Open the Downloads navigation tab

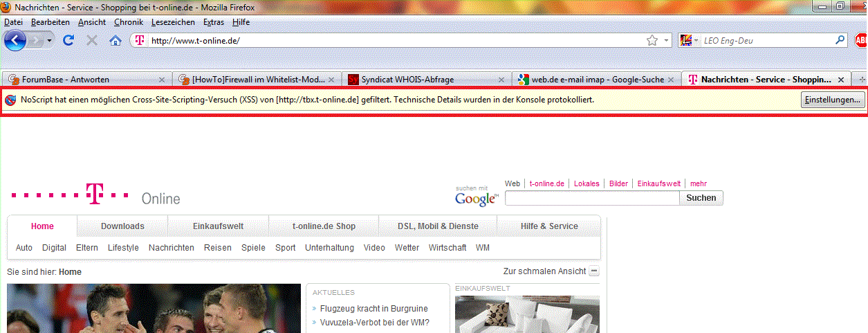(122, 226)
